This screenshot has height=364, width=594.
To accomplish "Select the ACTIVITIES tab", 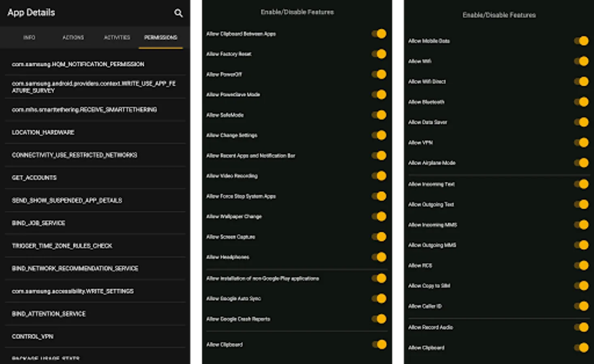I will (117, 38).
